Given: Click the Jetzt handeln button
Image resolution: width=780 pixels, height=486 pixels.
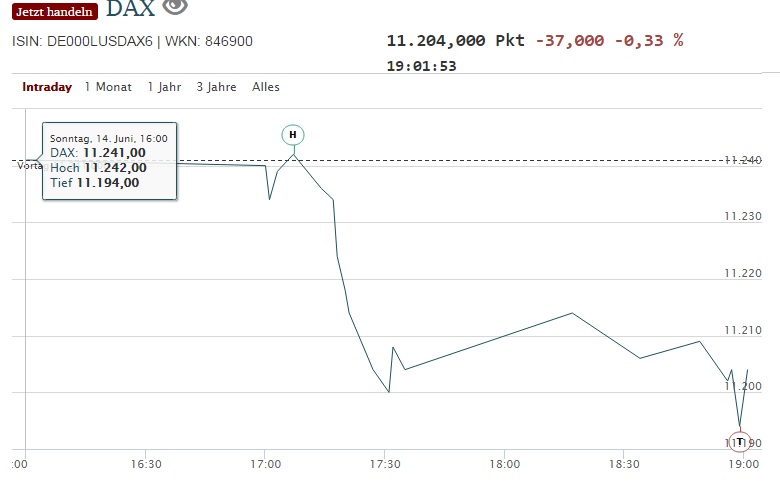Looking at the screenshot, I should tap(55, 11).
